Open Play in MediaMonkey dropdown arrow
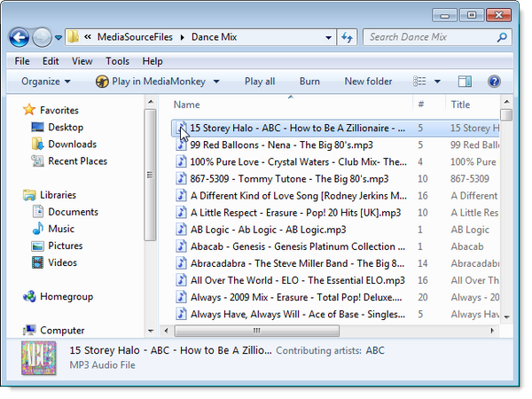 [x=215, y=82]
